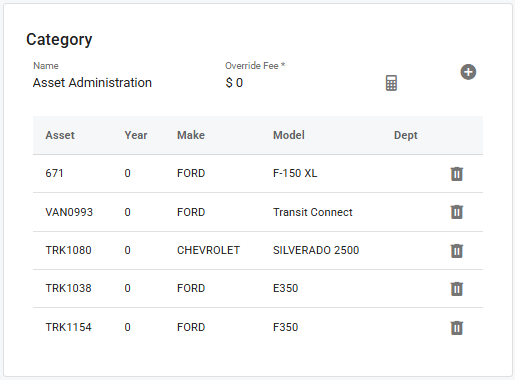Click FORD make in TRK1154 row

(x=191, y=327)
